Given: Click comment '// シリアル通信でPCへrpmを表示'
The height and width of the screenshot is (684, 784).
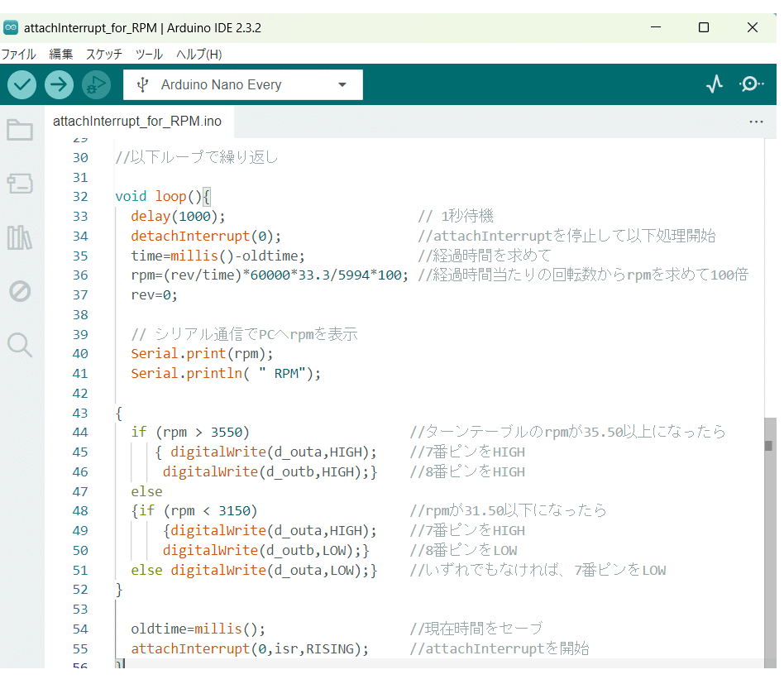Looking at the screenshot, I should pos(245,334).
